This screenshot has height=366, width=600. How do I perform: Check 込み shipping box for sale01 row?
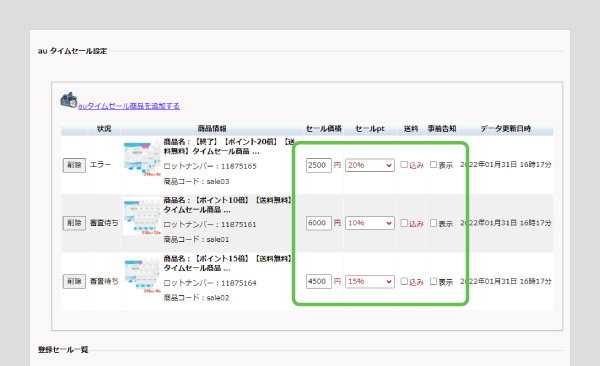(404, 223)
